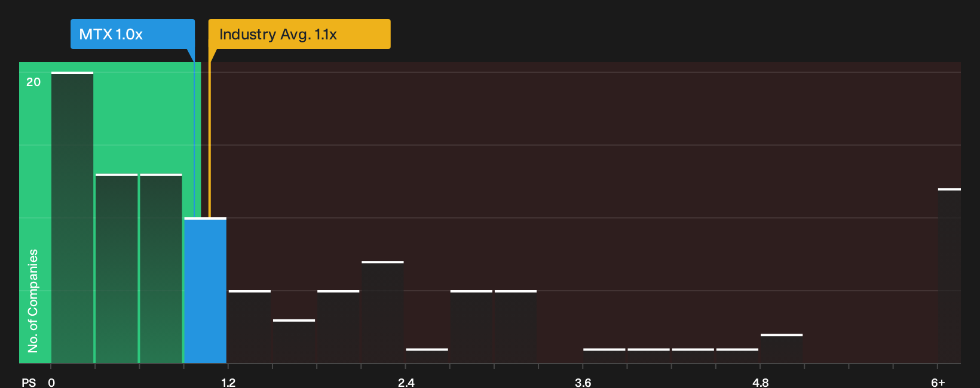Click the short bar starting at PS 2.4
This screenshot has width=980, height=388.
(x=427, y=356)
